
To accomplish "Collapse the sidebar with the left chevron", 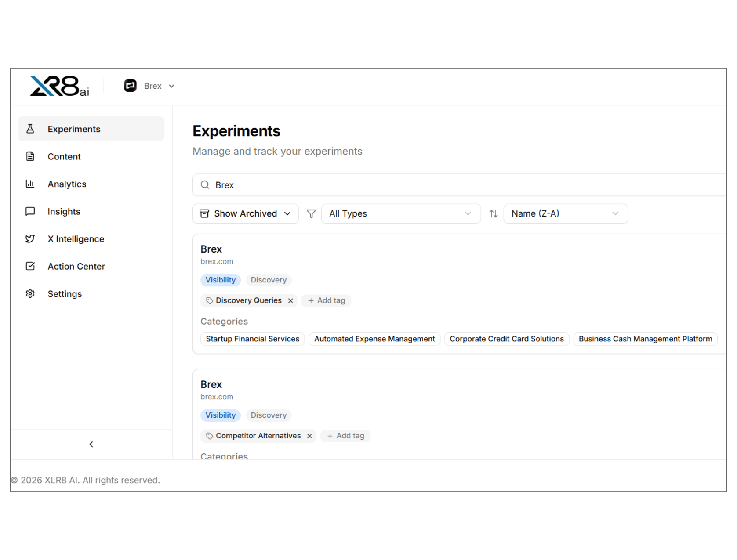I will [x=91, y=444].
